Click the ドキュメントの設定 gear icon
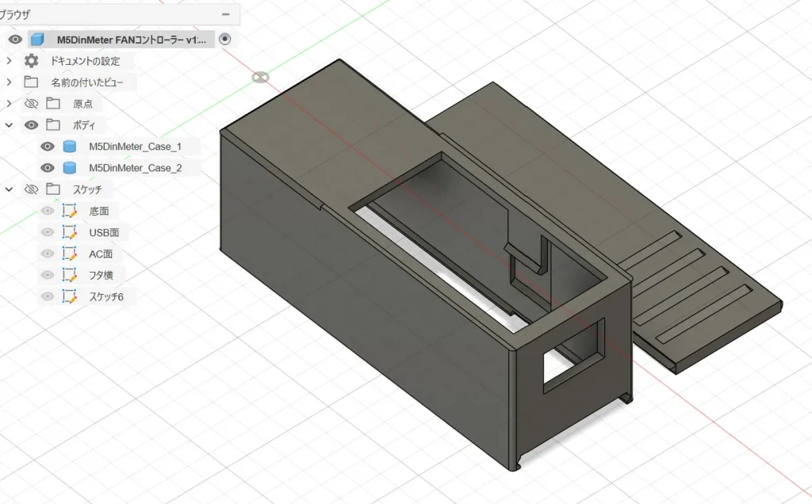The image size is (812, 504). tap(31, 61)
